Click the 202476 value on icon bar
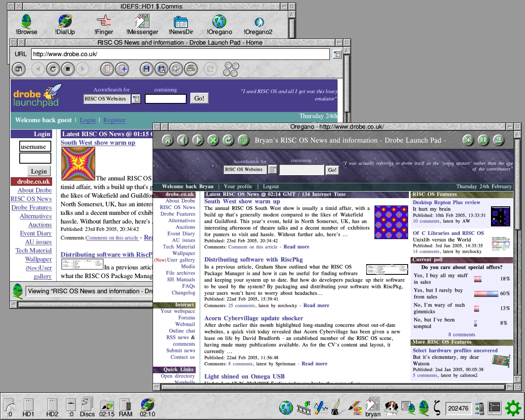Screen dimensions: 525x420 click(x=458, y=409)
